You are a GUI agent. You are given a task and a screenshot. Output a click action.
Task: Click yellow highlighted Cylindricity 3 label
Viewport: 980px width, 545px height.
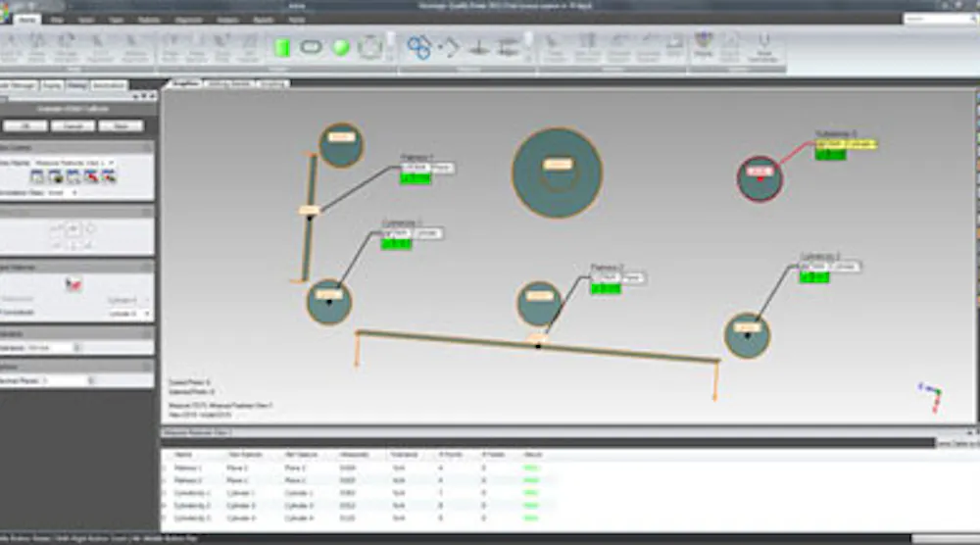(x=845, y=144)
